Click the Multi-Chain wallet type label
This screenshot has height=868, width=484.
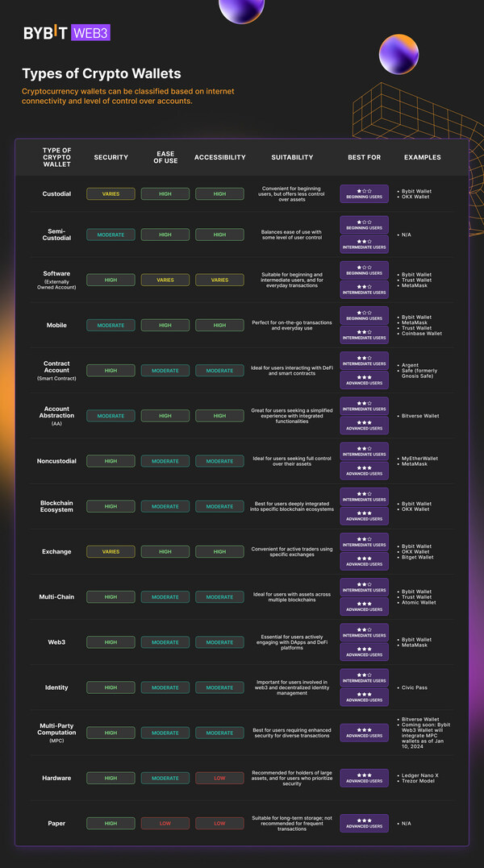tap(56, 597)
